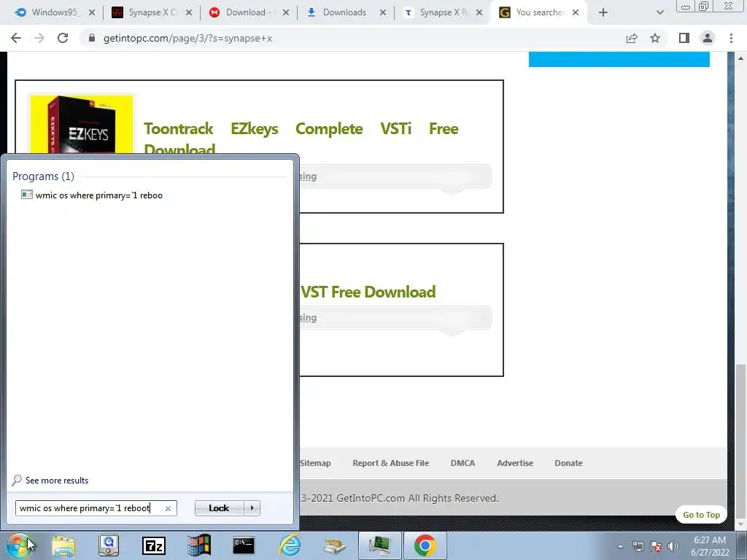Image resolution: width=747 pixels, height=560 pixels.
Task: Expand shutdown options arrow beside Lock
Action: 252,508
